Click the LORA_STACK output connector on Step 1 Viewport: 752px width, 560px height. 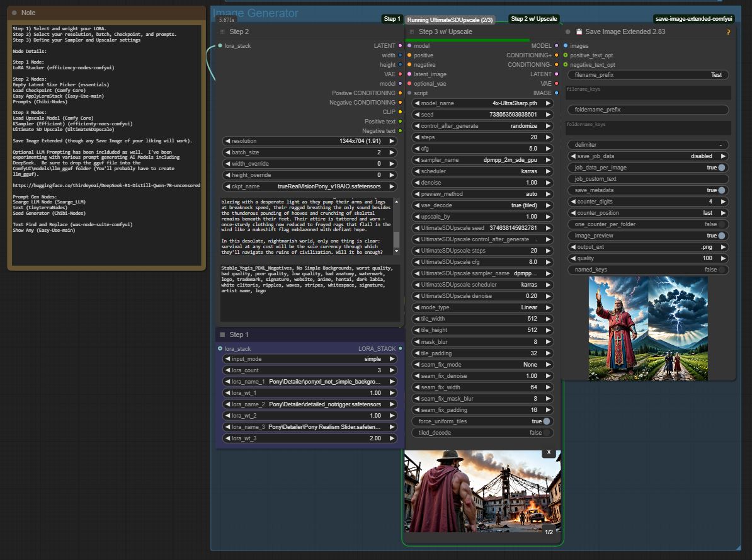400,348
